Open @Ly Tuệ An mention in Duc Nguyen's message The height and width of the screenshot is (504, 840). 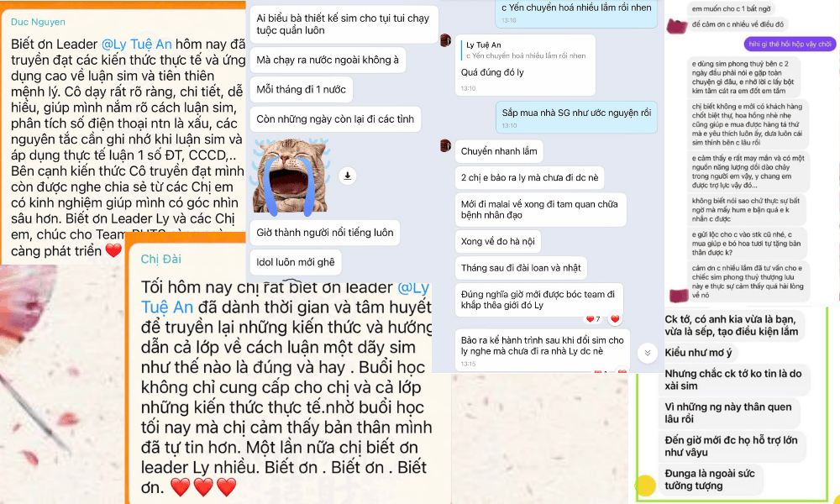137,44
